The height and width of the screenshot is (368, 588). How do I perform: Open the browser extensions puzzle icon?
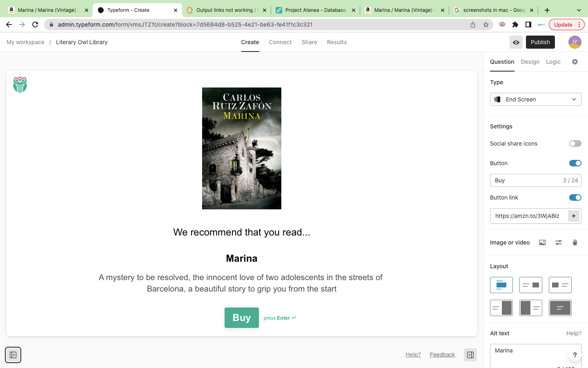pos(515,25)
